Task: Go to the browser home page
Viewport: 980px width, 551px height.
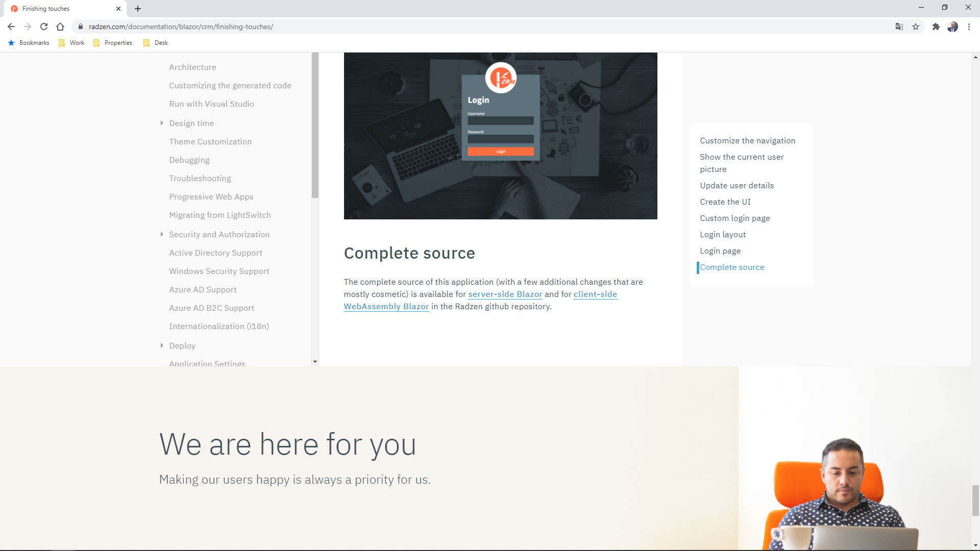Action: (x=60, y=27)
